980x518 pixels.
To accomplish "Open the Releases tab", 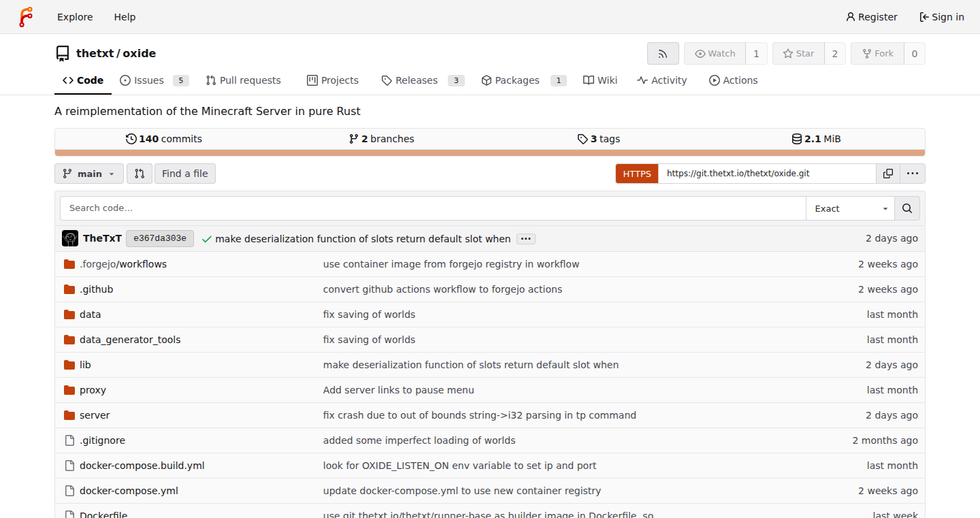I will pos(423,80).
